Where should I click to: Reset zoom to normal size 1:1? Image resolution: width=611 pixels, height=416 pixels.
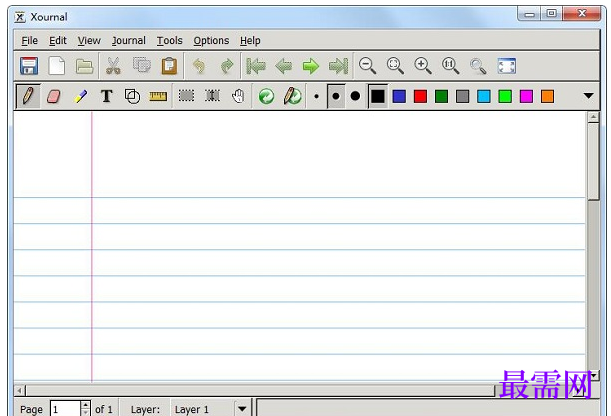450,65
